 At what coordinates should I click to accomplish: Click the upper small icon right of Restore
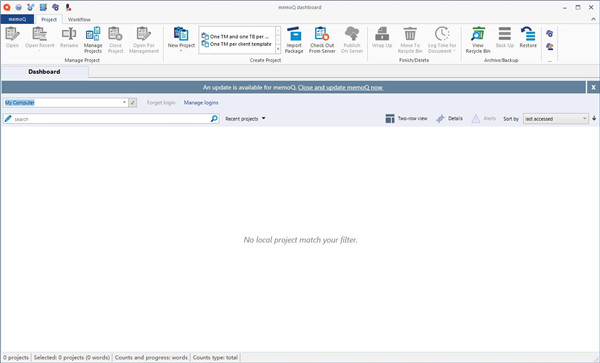coord(549,34)
